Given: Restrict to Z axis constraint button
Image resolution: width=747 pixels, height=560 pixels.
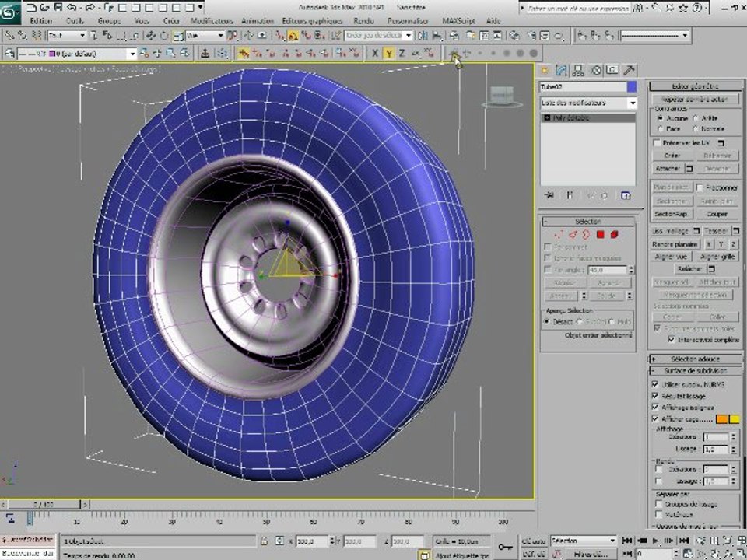Looking at the screenshot, I should [402, 54].
